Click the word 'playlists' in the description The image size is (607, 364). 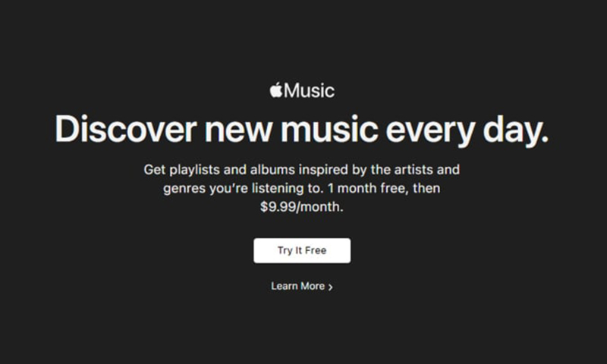[195, 170]
